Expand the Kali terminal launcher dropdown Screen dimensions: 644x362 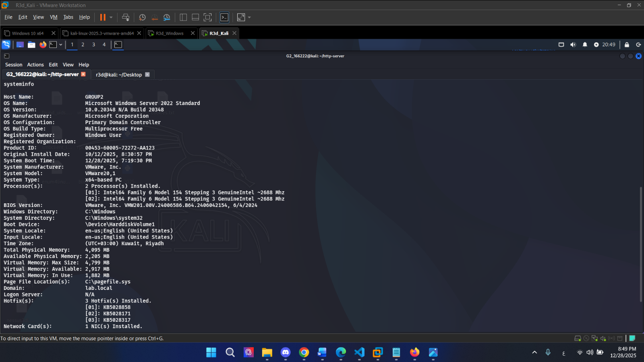tap(61, 45)
